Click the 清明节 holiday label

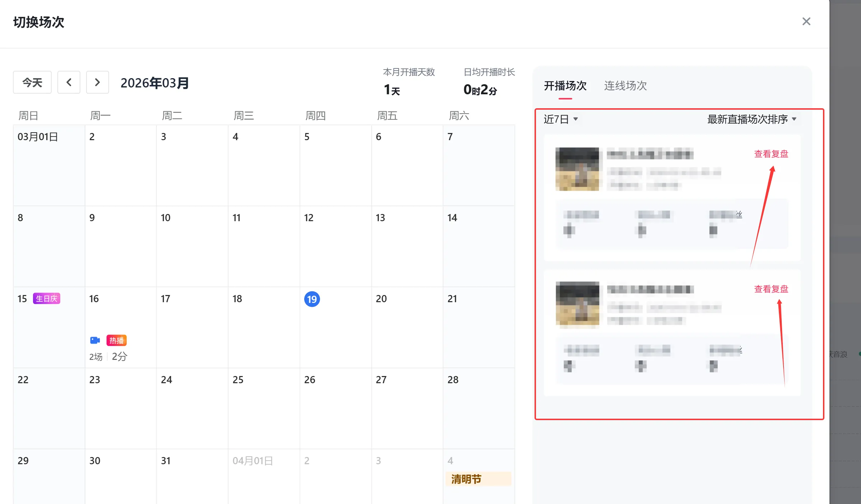click(x=466, y=479)
